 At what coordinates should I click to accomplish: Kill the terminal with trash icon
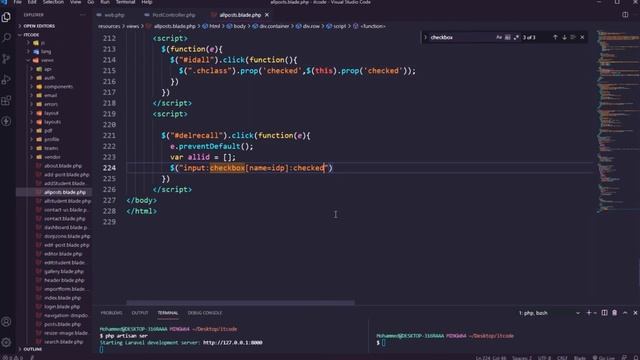pyautogui.click(x=615, y=313)
